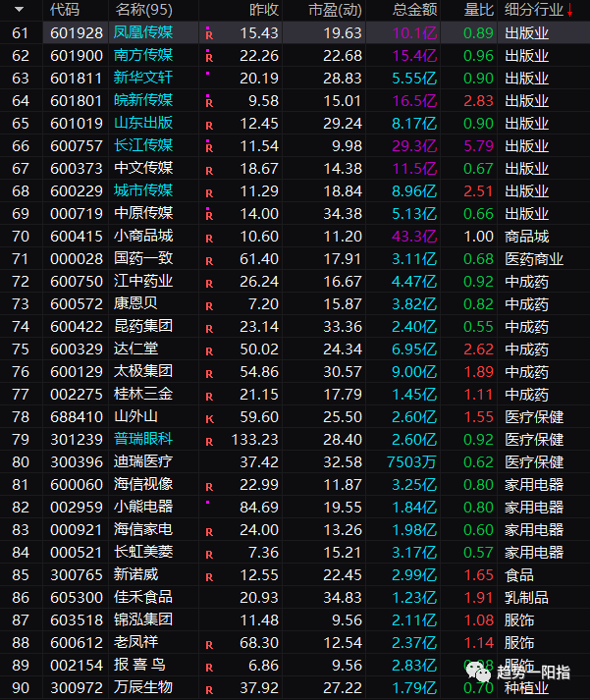Image resolution: width=590 pixels, height=700 pixels.
Task: Click industry label 医药商业
Action: coord(534,259)
